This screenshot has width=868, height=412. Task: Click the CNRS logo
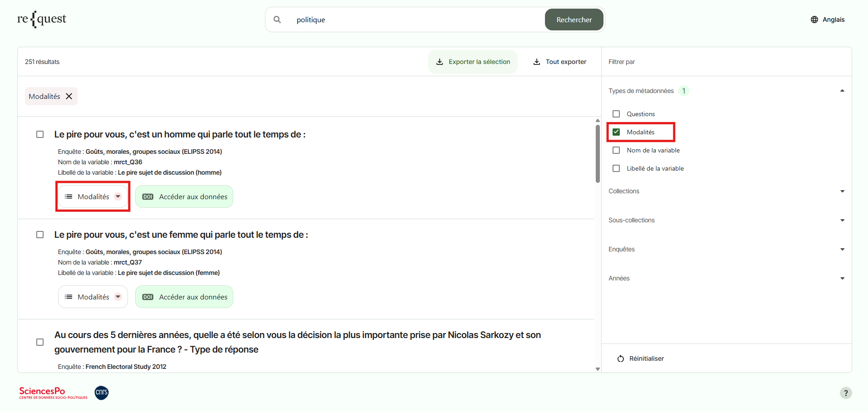click(x=102, y=392)
